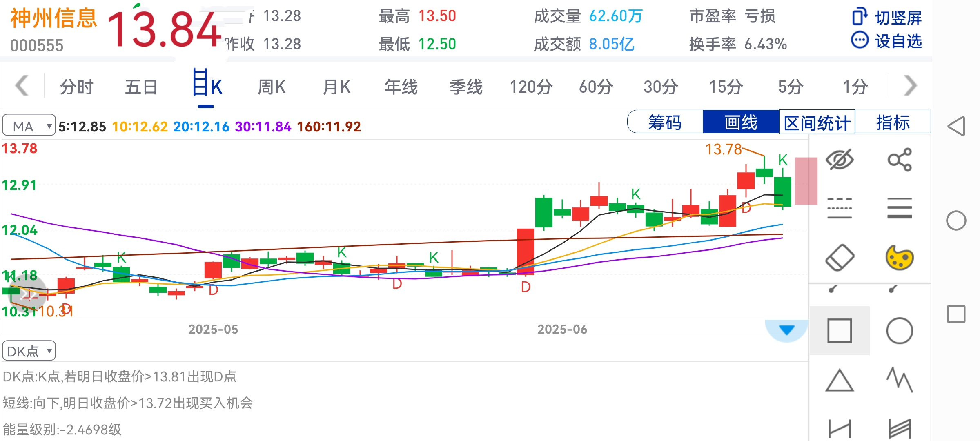Open the 60分 chart tab

click(596, 87)
